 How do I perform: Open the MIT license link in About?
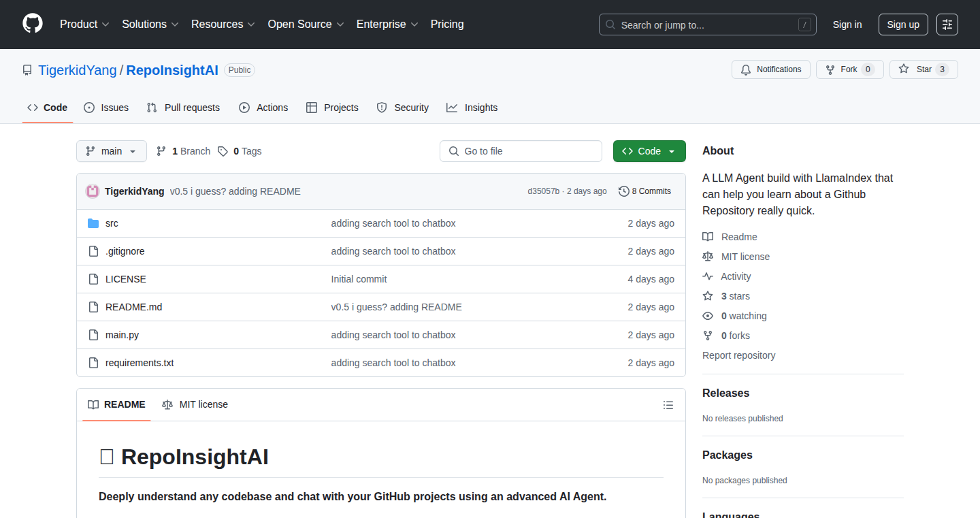(x=736, y=257)
